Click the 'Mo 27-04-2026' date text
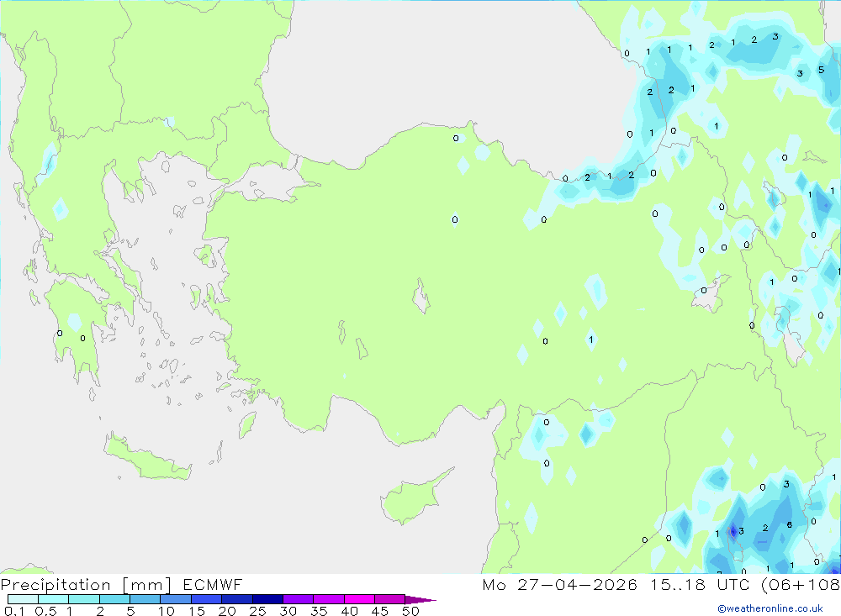Image resolution: width=841 pixels, height=616 pixels. pyautogui.click(x=560, y=584)
